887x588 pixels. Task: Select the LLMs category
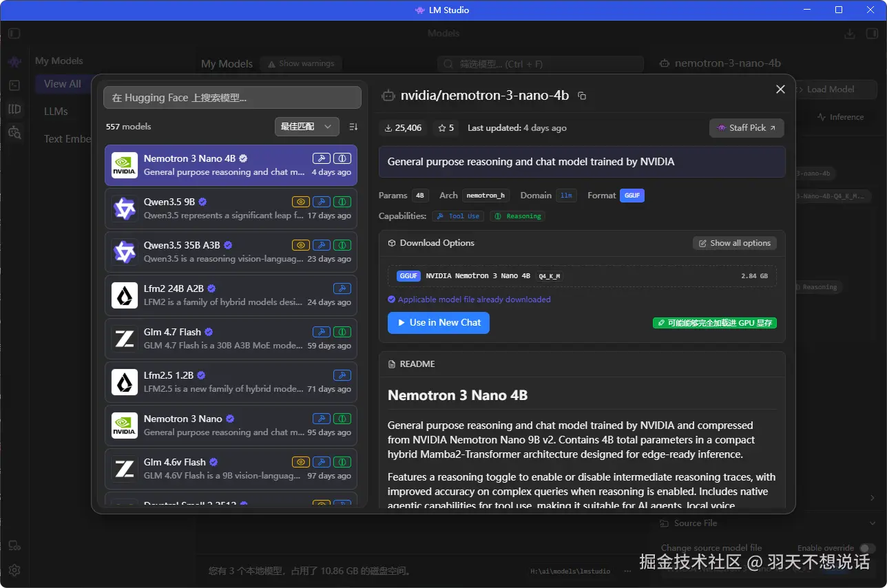pos(56,112)
